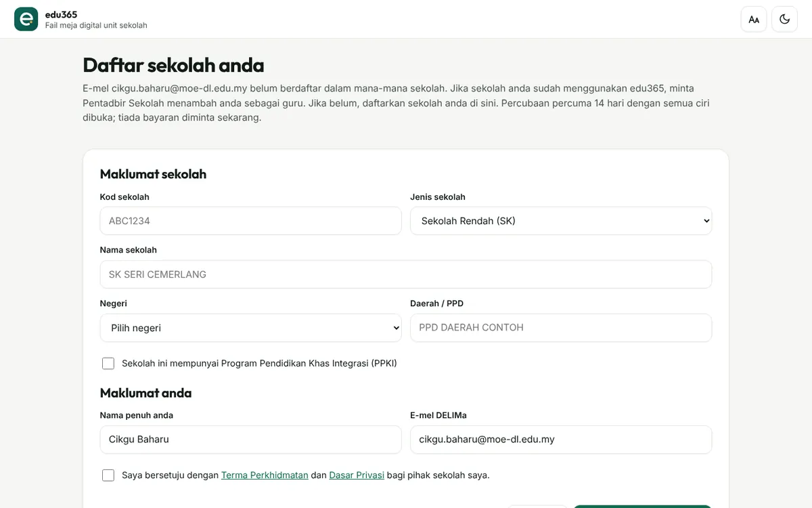The image size is (812, 508).
Task: Click the Nama sekolah input field
Action: [406, 274]
